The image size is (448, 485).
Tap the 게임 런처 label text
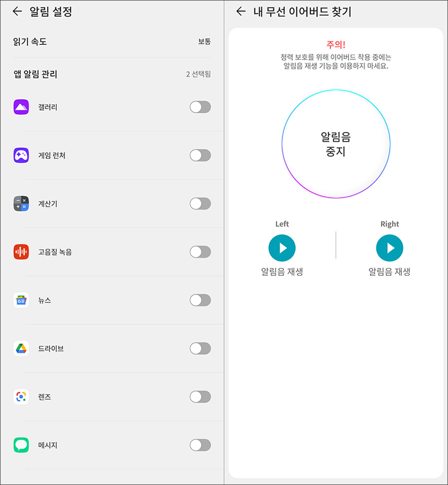[x=52, y=155]
